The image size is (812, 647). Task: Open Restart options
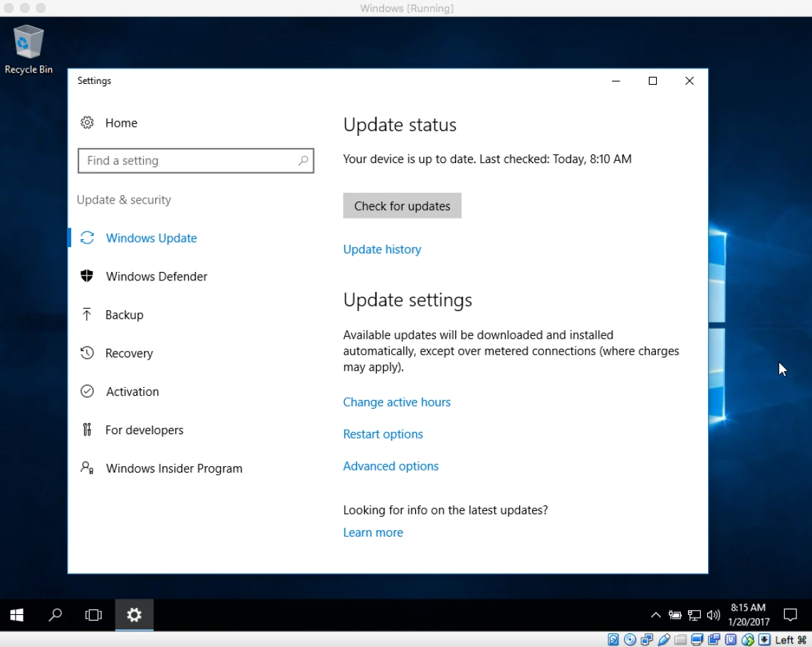(x=383, y=434)
